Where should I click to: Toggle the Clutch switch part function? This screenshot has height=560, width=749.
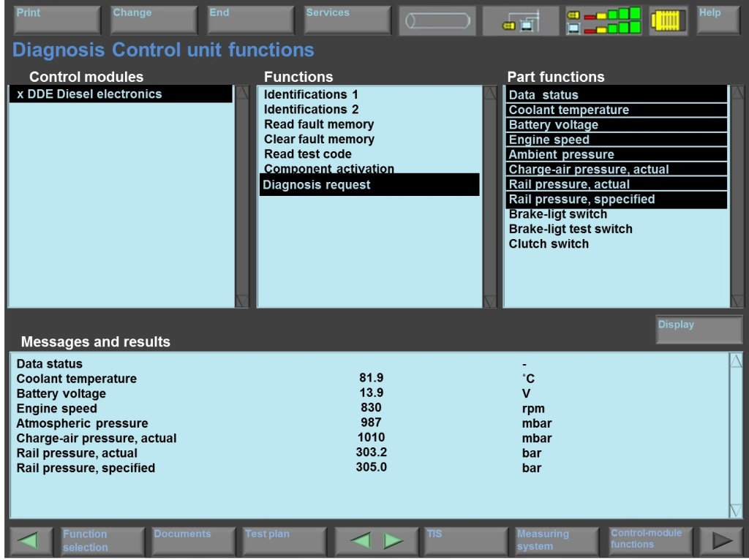pos(549,243)
